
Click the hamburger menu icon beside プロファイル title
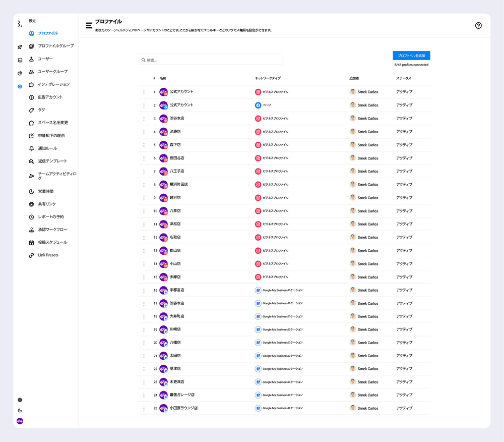coord(89,25)
